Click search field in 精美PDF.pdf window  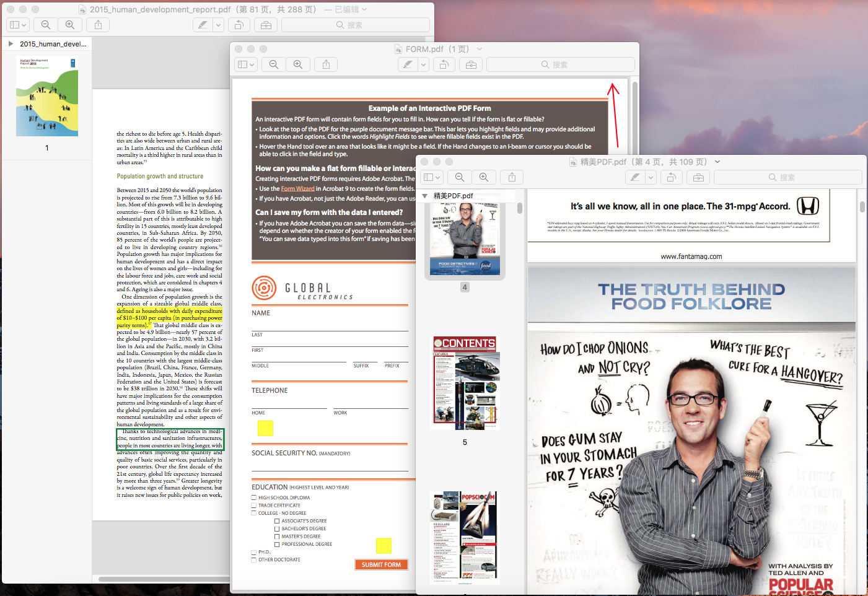pyautogui.click(x=787, y=177)
